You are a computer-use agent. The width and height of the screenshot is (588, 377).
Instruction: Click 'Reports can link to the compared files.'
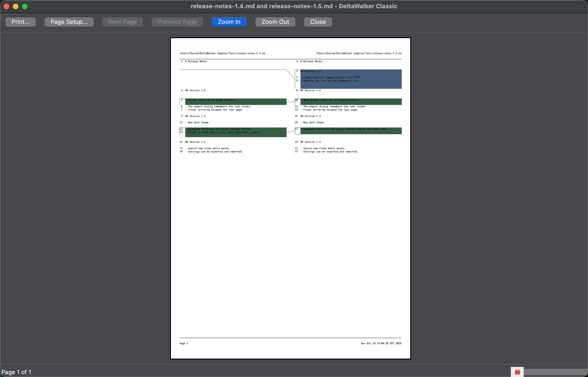(330, 81)
